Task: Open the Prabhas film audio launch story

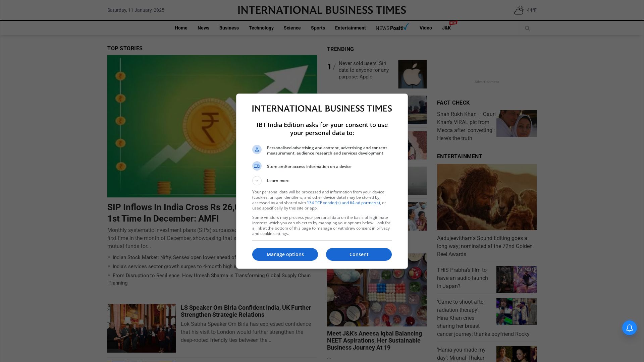Action: click(463, 278)
